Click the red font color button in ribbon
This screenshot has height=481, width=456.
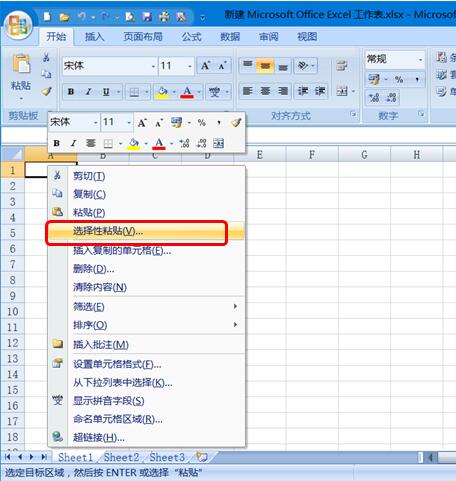coord(187,92)
